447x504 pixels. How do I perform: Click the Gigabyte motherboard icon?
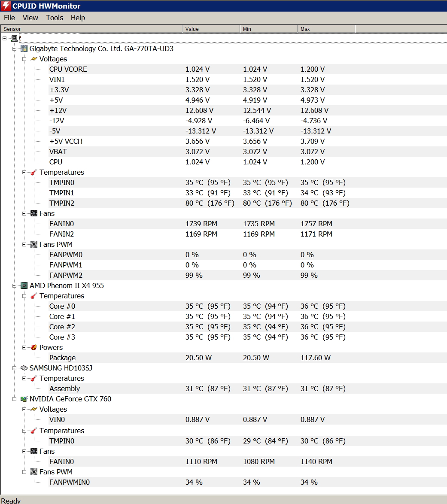(24, 49)
